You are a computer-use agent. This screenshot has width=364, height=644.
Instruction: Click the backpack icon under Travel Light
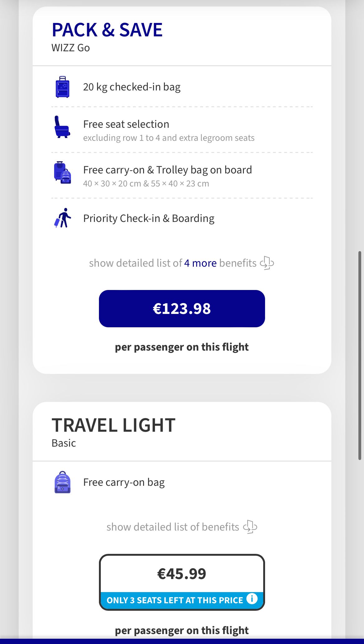[x=63, y=482]
